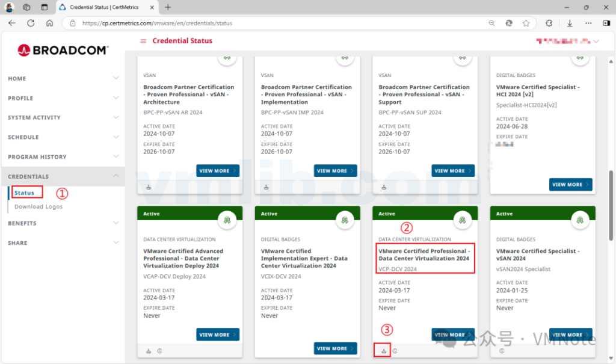This screenshot has width=616, height=364.
Task: Click the badge icon on VCAP-DCV Deploy card
Action: [227, 220]
